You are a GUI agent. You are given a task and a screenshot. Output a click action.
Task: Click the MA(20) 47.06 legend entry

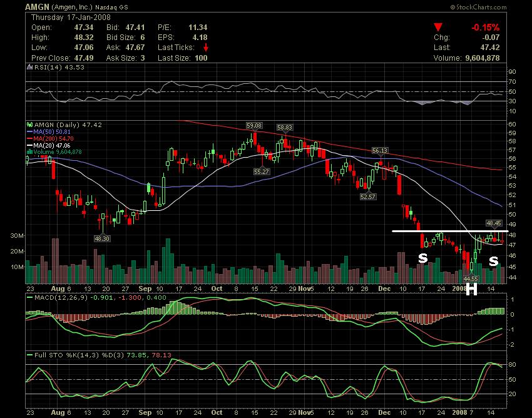point(52,146)
